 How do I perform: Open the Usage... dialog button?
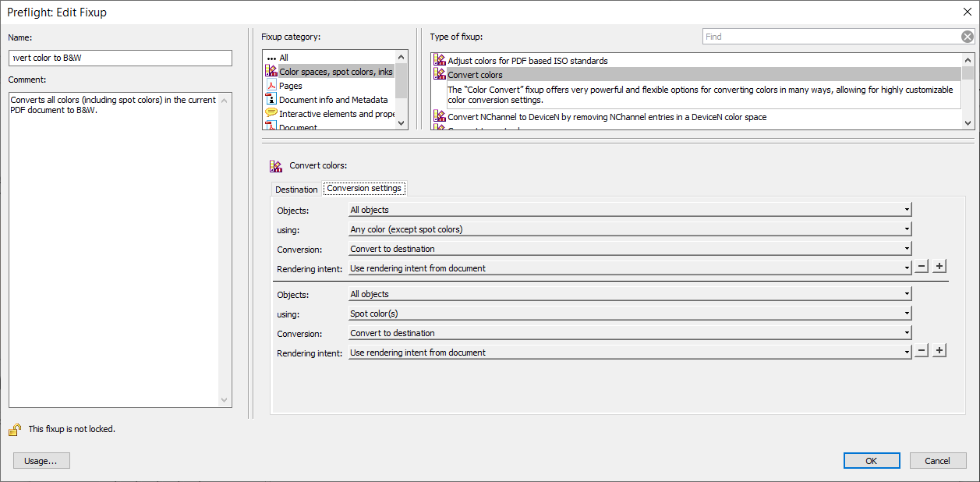point(41,461)
